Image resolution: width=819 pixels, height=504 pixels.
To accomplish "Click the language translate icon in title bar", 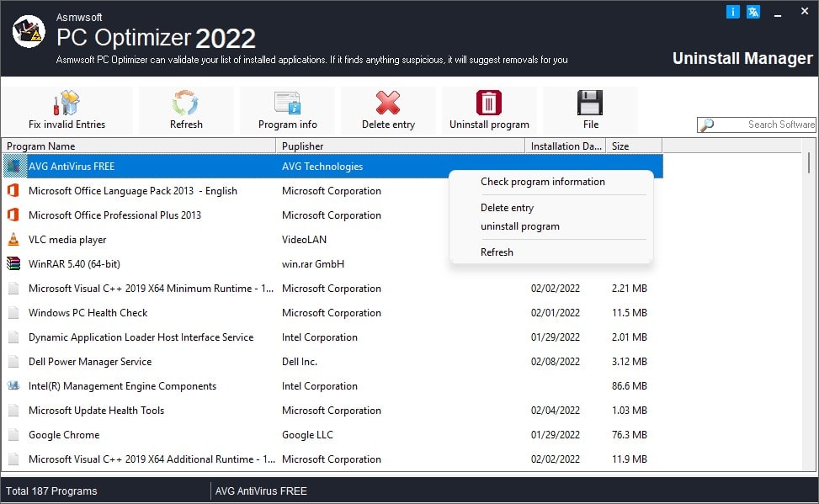I will 753,12.
